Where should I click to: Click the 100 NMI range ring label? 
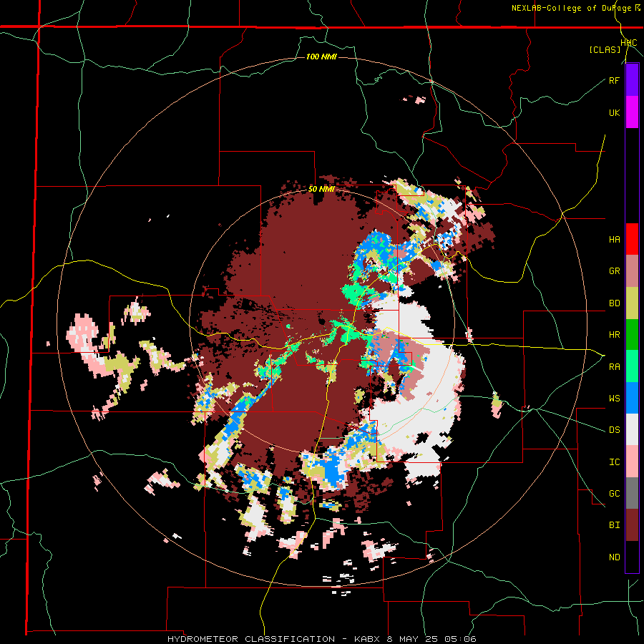(321, 57)
